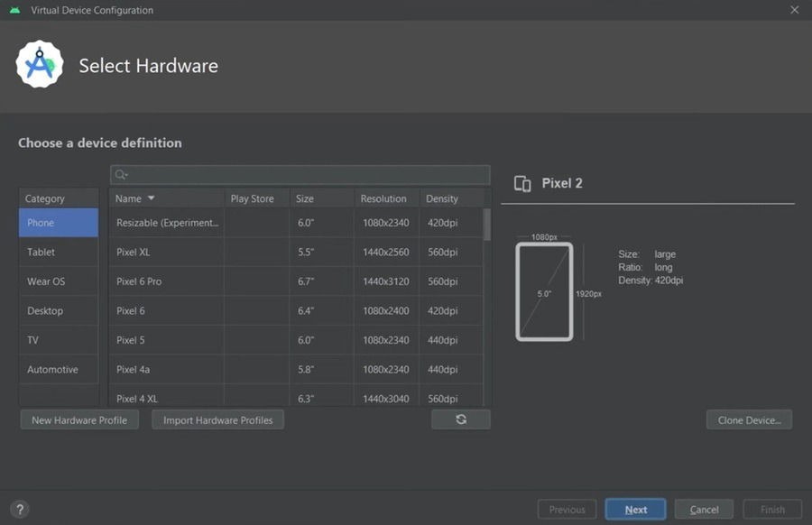Click the refresh device list button
Image resolution: width=812 pixels, height=525 pixels.
(x=461, y=419)
